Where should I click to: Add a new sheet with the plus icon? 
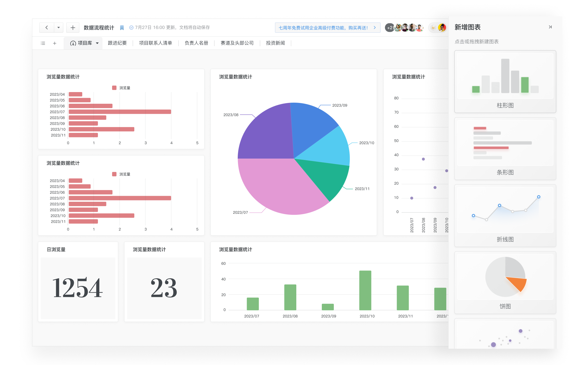coord(55,43)
